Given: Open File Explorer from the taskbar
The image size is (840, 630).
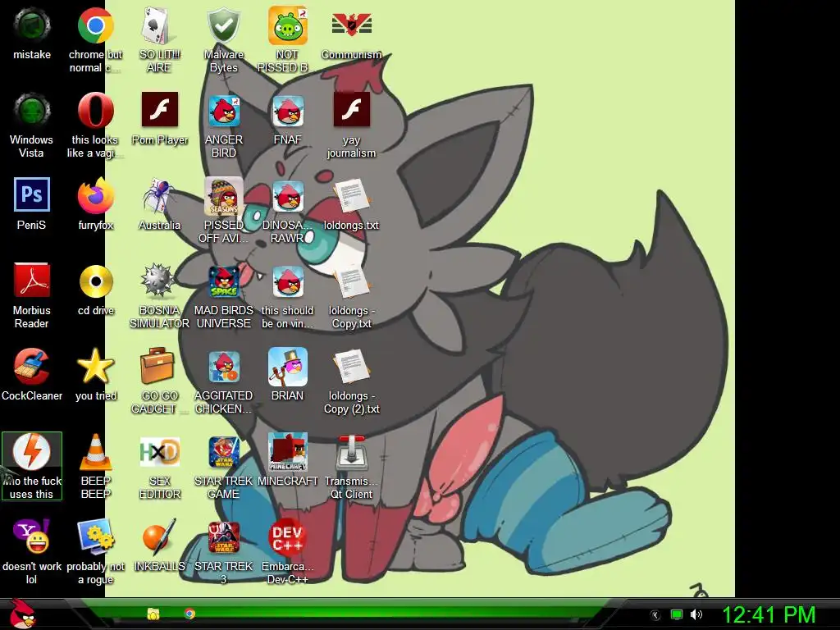Looking at the screenshot, I should click(153, 614).
